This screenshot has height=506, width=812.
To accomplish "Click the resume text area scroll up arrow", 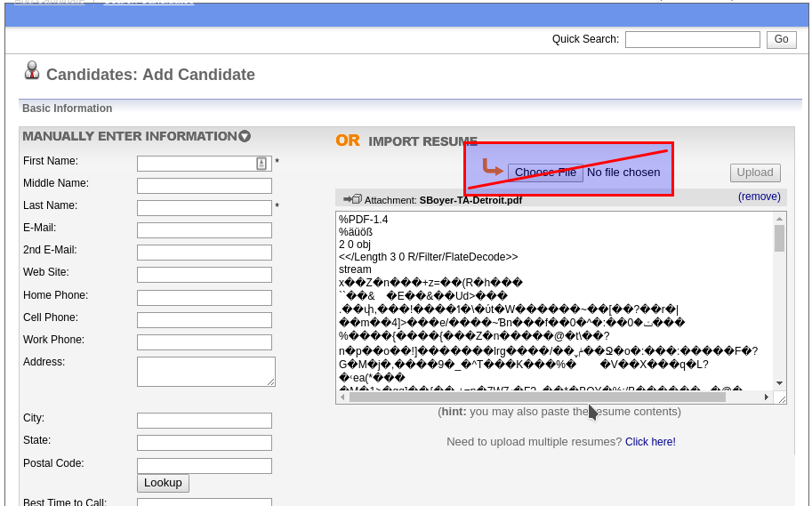I will pyautogui.click(x=779, y=219).
